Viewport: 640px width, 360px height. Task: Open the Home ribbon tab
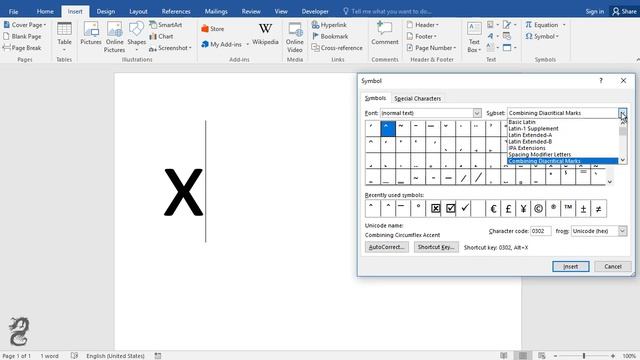tap(45, 11)
